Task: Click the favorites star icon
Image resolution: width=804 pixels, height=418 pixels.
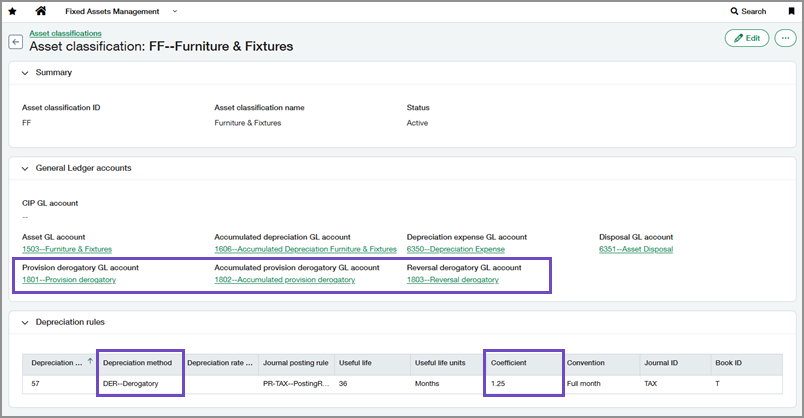Action: click(x=12, y=11)
